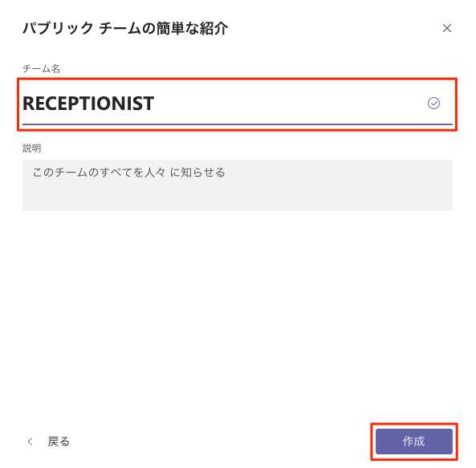Click into the 説明 description text area
The height and width of the screenshot is (468, 476).
click(237, 185)
